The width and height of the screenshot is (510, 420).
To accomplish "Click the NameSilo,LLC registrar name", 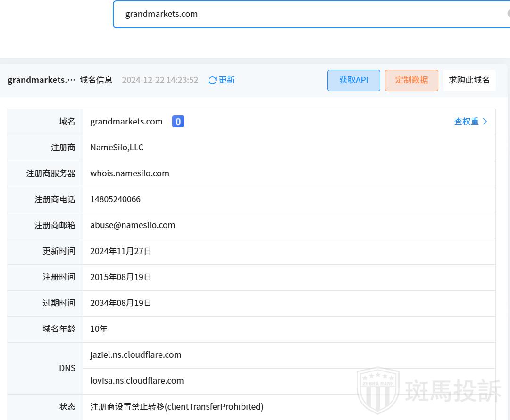I will [117, 148].
